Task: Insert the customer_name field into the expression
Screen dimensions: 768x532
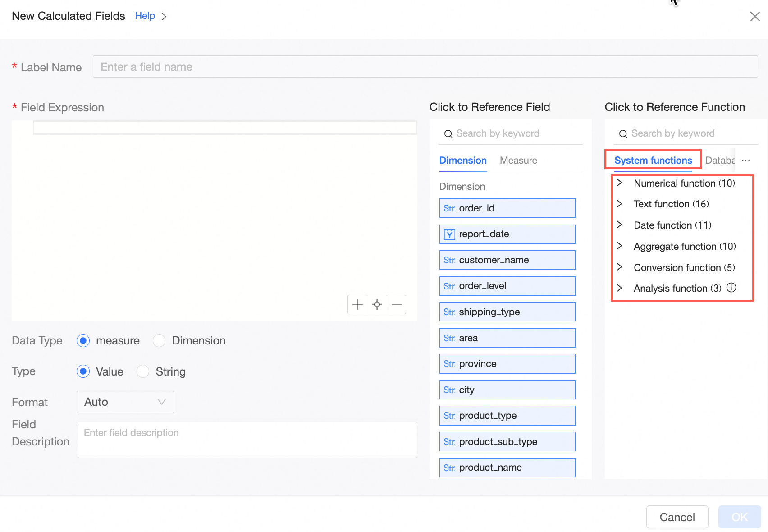Action: pos(507,260)
